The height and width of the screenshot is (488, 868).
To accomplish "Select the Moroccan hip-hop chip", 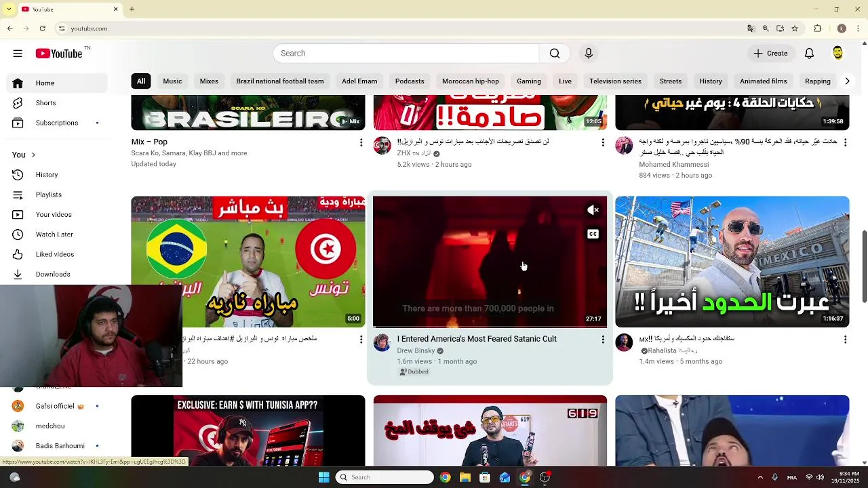I will 471,81.
